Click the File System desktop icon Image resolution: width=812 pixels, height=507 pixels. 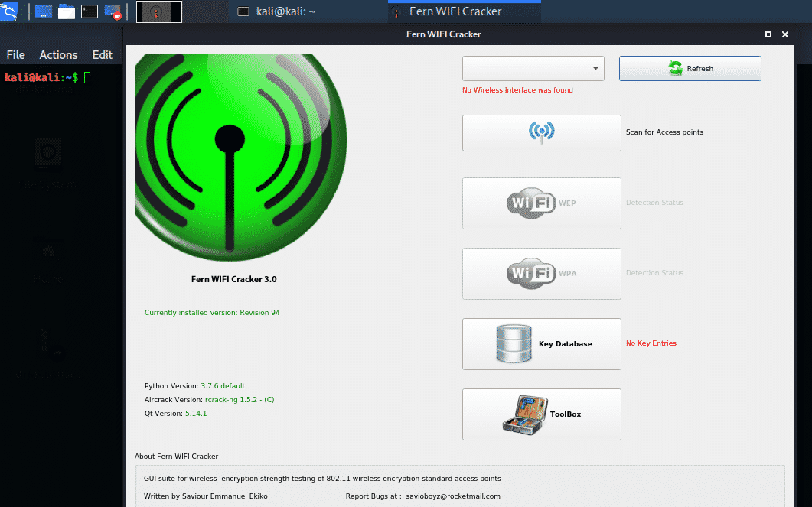[x=47, y=163]
